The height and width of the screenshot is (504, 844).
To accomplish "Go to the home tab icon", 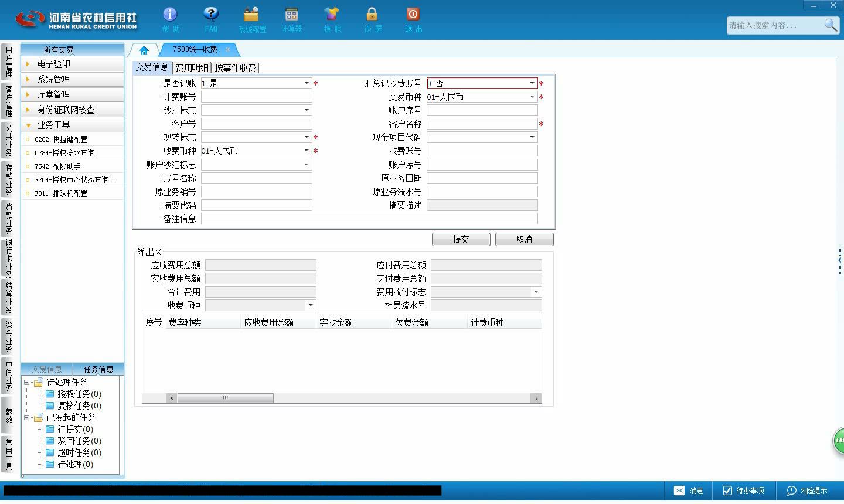I will coord(144,50).
